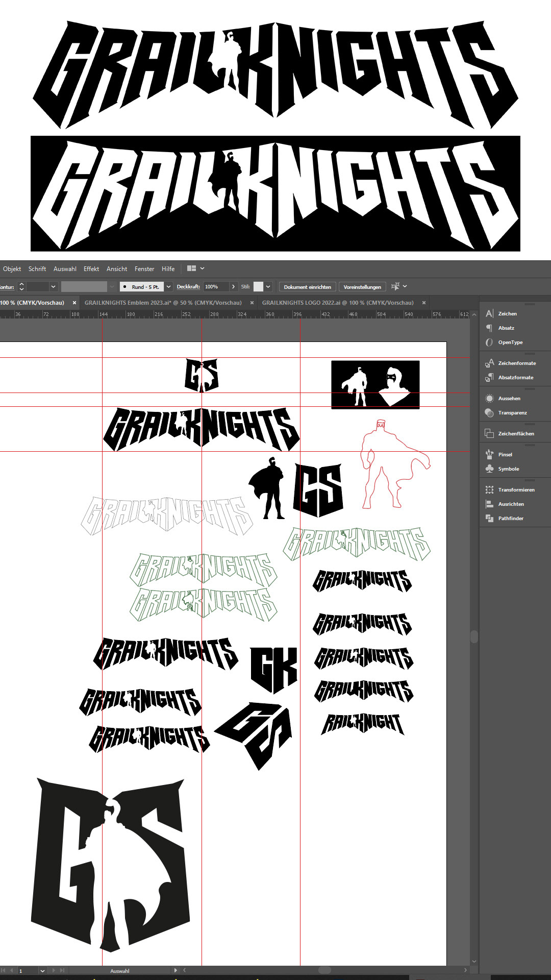Image resolution: width=551 pixels, height=980 pixels.
Task: Click the Kontur label link
Action: coord(7,287)
